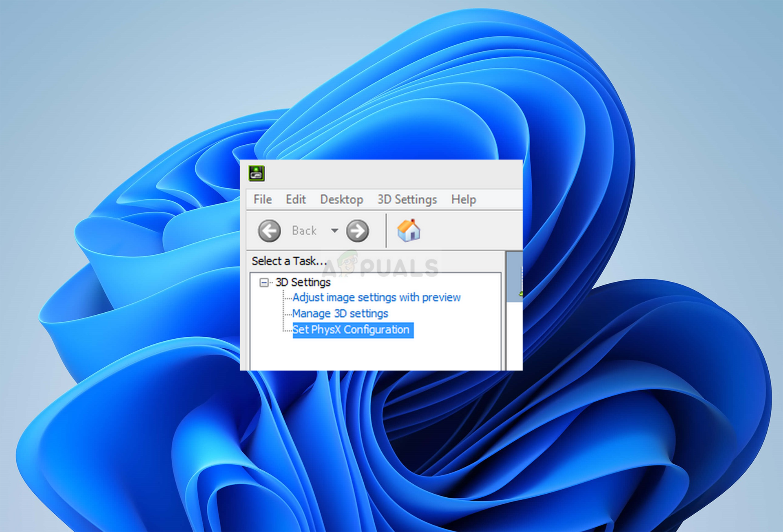Screen dimensions: 783x532
Task: Click the Select a Task header label
Action: click(x=289, y=261)
